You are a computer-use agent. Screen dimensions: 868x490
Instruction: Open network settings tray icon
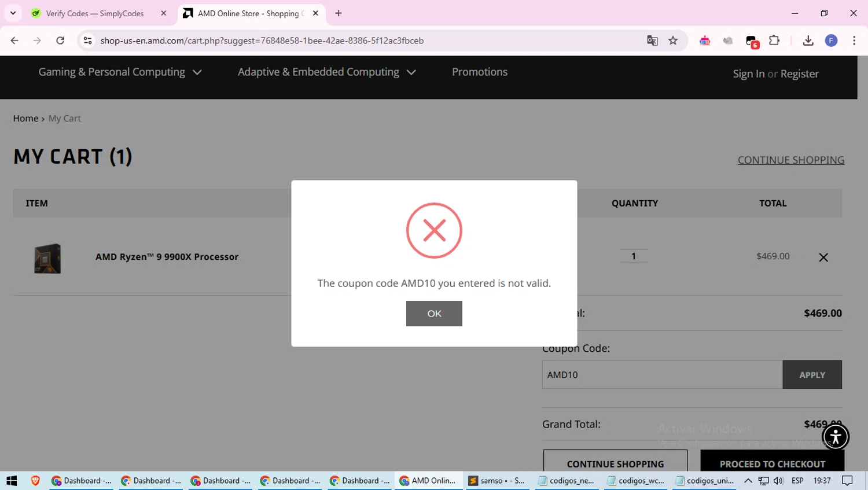pos(764,481)
